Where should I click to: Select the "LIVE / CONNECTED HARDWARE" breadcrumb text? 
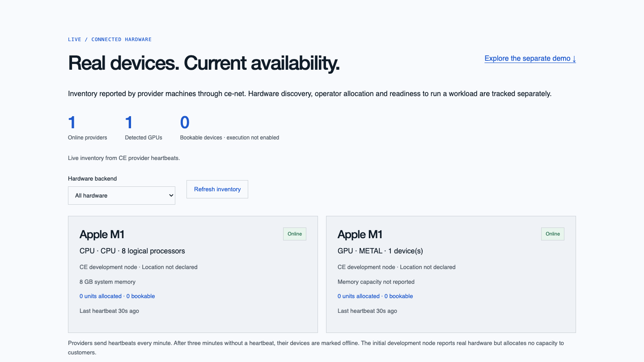click(110, 39)
